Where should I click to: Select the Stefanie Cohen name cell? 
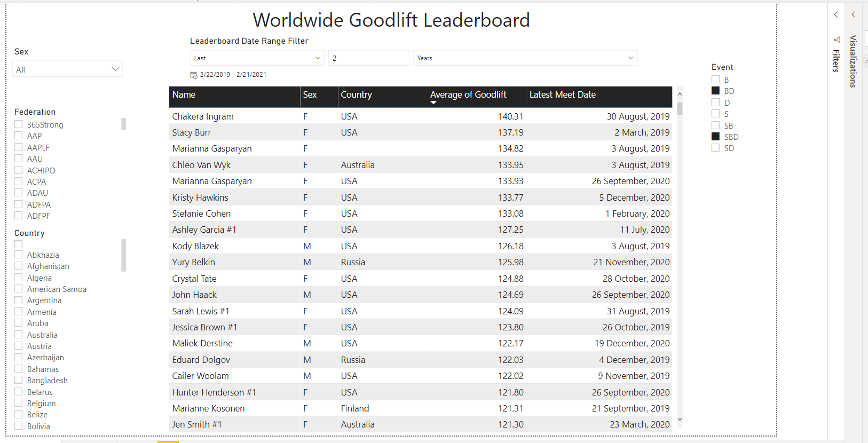201,213
